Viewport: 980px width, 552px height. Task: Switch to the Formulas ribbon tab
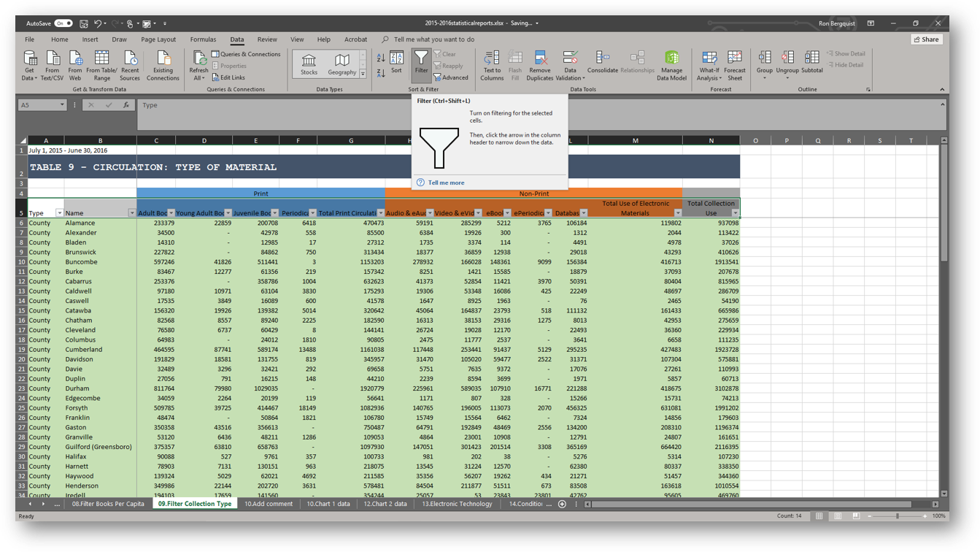pyautogui.click(x=203, y=39)
